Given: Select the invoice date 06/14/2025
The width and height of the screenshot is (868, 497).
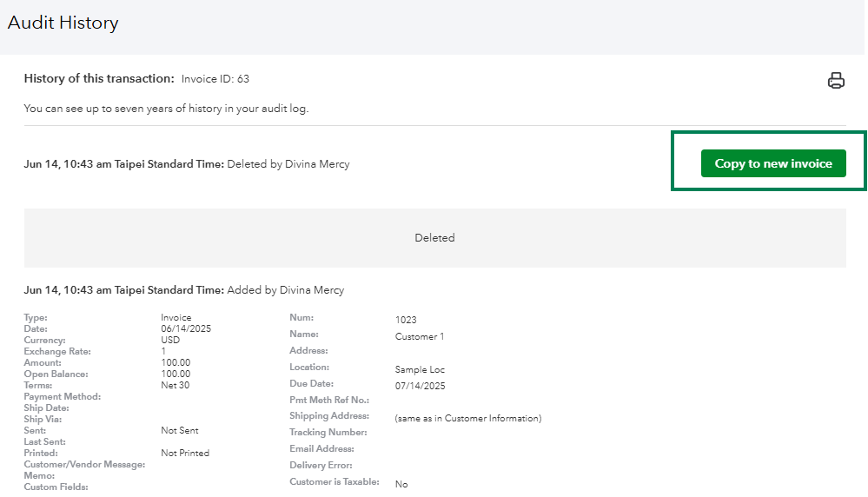Looking at the screenshot, I should click(x=186, y=328).
